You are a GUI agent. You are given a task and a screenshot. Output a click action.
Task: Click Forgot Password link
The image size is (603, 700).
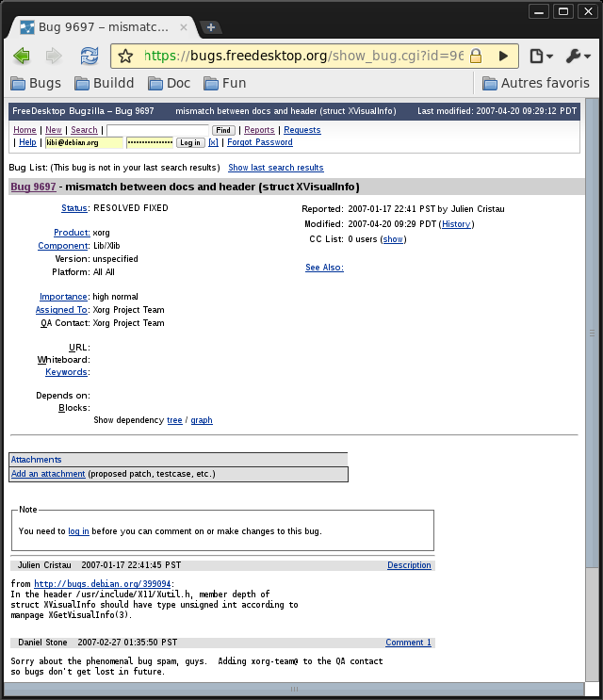tap(260, 142)
